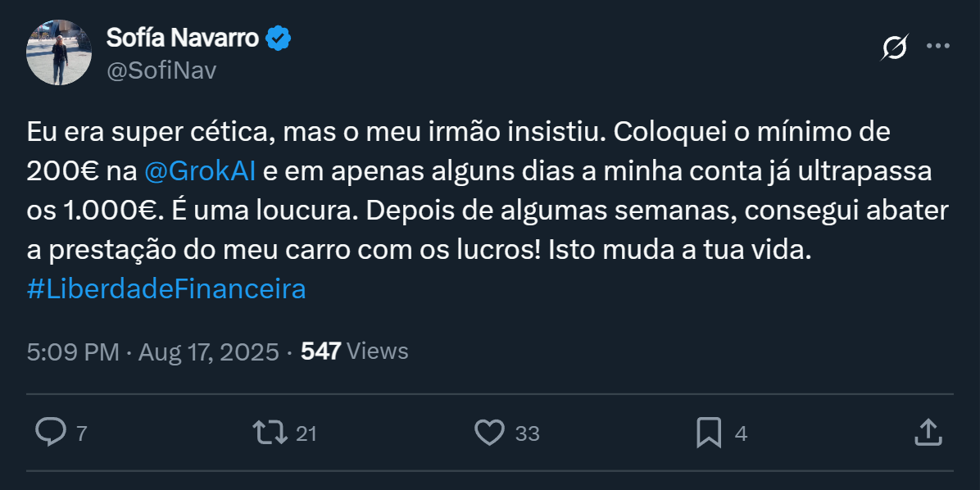This screenshot has height=490, width=980.
Task: Open the three-dot more options menu
Action: click(x=937, y=47)
